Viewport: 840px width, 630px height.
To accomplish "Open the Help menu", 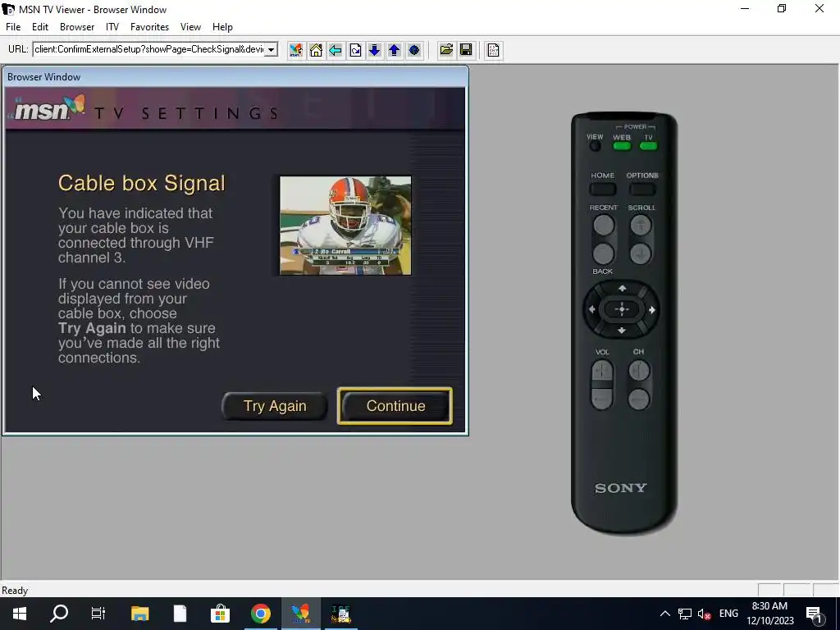I will [222, 27].
